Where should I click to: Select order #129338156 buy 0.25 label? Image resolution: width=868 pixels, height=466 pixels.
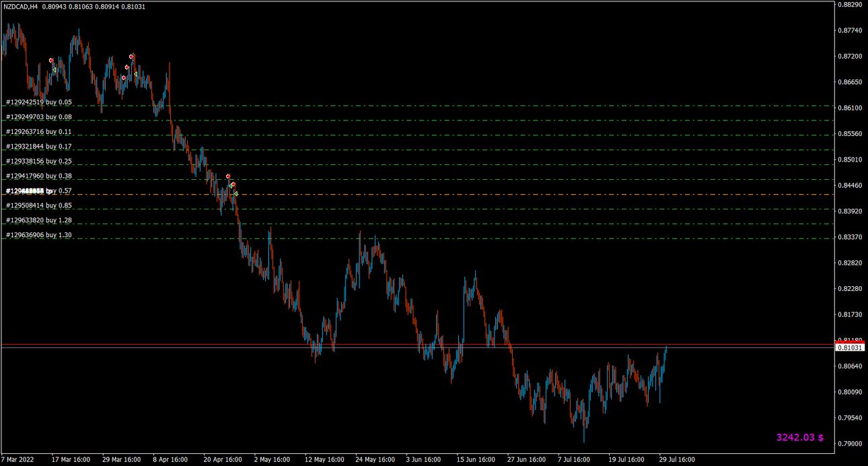pos(39,162)
